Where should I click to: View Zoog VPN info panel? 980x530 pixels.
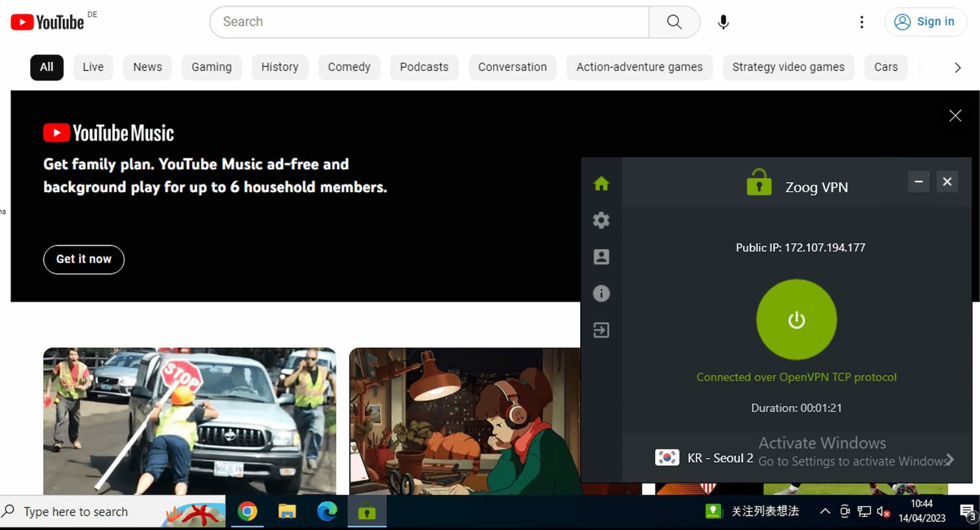(x=601, y=294)
